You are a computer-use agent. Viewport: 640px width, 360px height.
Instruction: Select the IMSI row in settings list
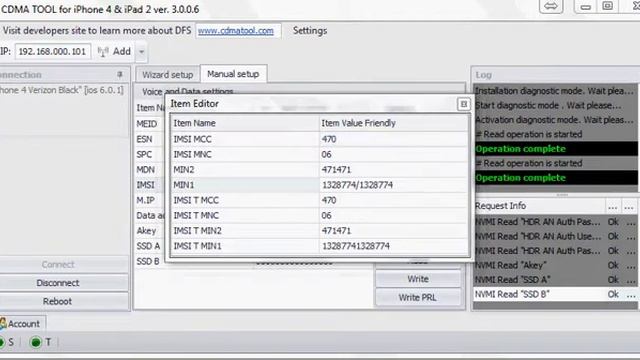[145, 185]
